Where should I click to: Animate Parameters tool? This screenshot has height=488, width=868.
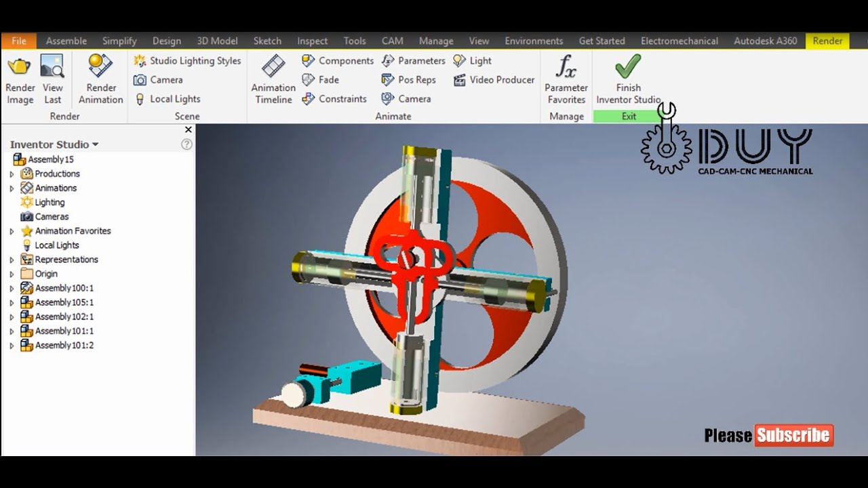coord(413,61)
